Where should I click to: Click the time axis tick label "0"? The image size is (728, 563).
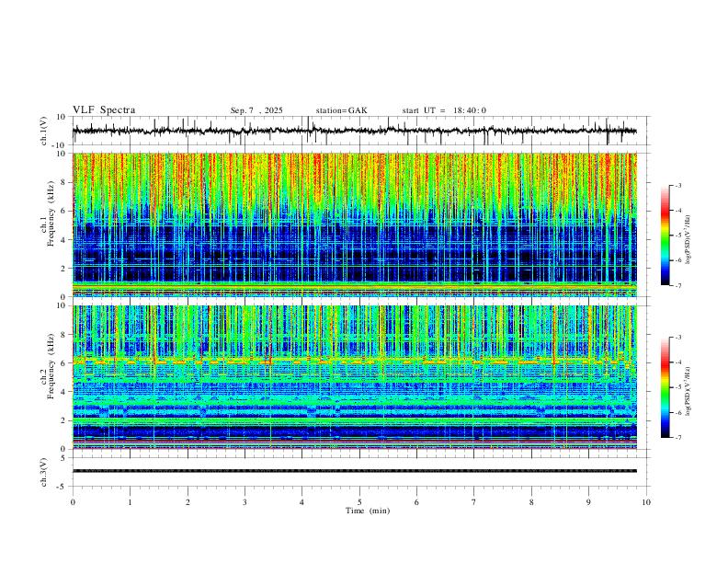point(73,502)
